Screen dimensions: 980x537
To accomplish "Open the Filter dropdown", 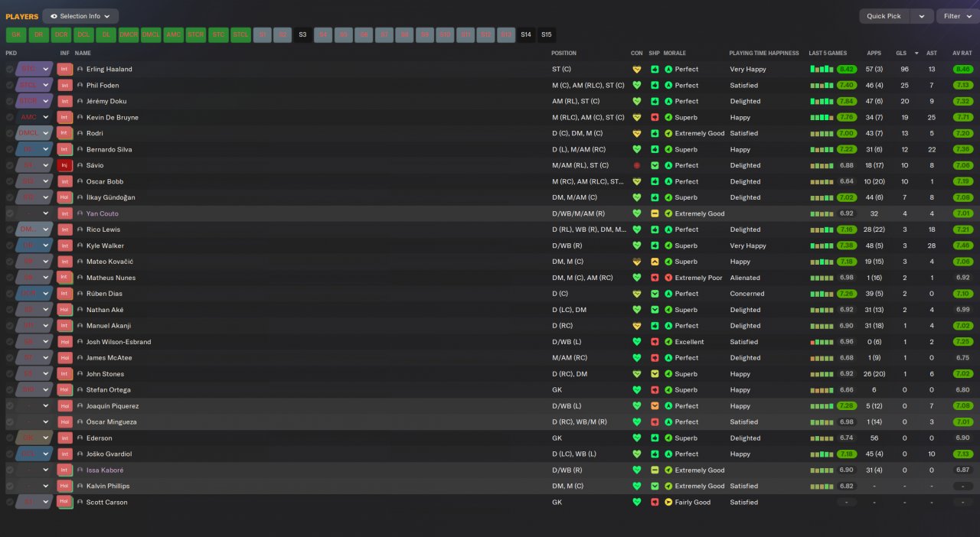I will pyautogui.click(x=957, y=16).
